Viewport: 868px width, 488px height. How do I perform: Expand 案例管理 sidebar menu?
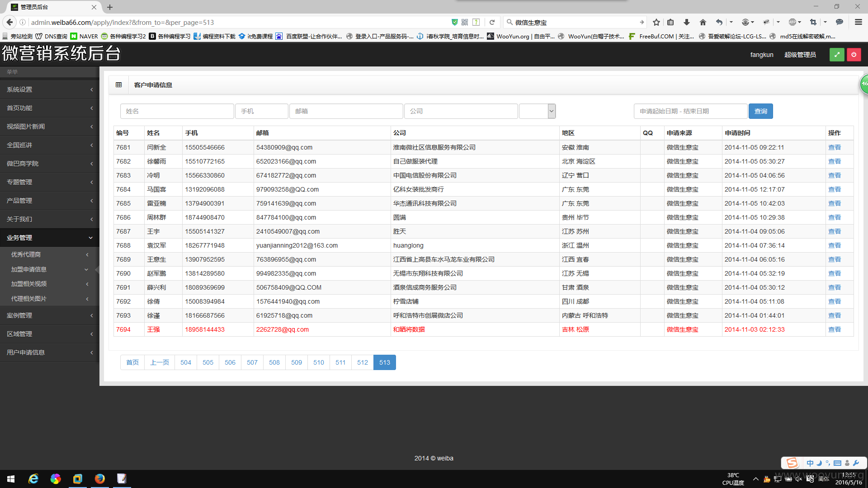50,315
